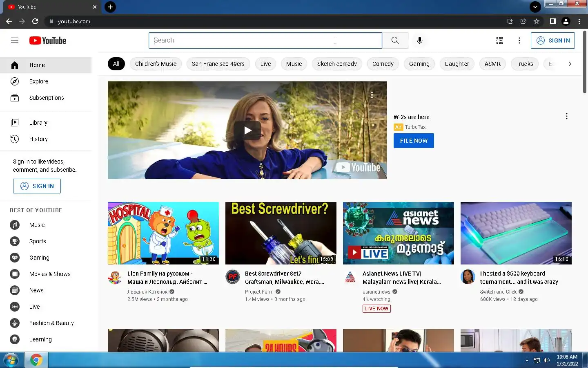Go back in Chrome
Screen dimensions: 588x368
[9, 21]
